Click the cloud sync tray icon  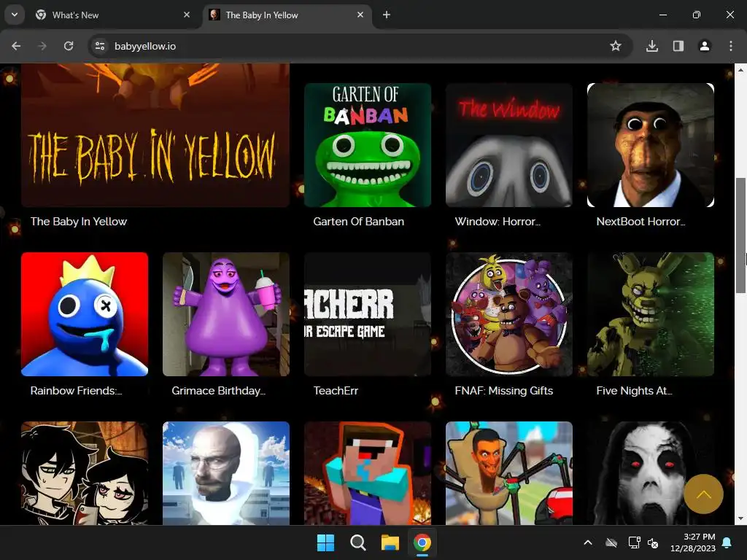tap(611, 542)
